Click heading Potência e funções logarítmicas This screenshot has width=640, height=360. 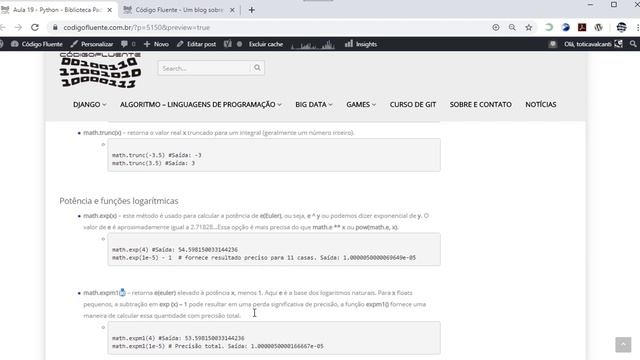click(119, 201)
